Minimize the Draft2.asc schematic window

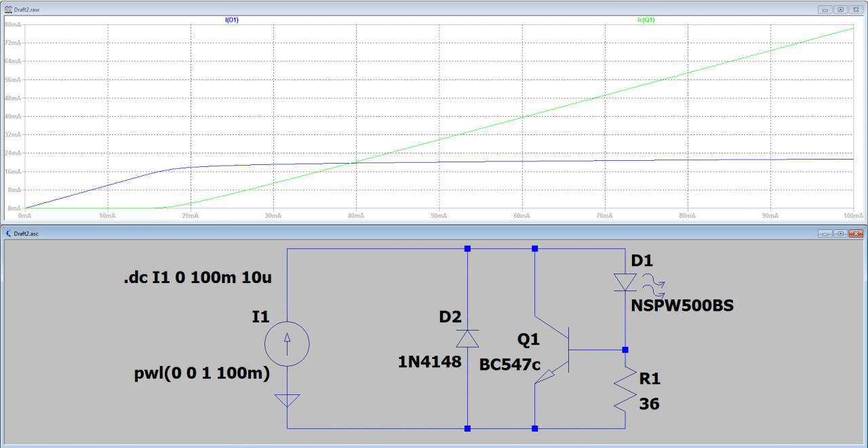pyautogui.click(x=825, y=233)
